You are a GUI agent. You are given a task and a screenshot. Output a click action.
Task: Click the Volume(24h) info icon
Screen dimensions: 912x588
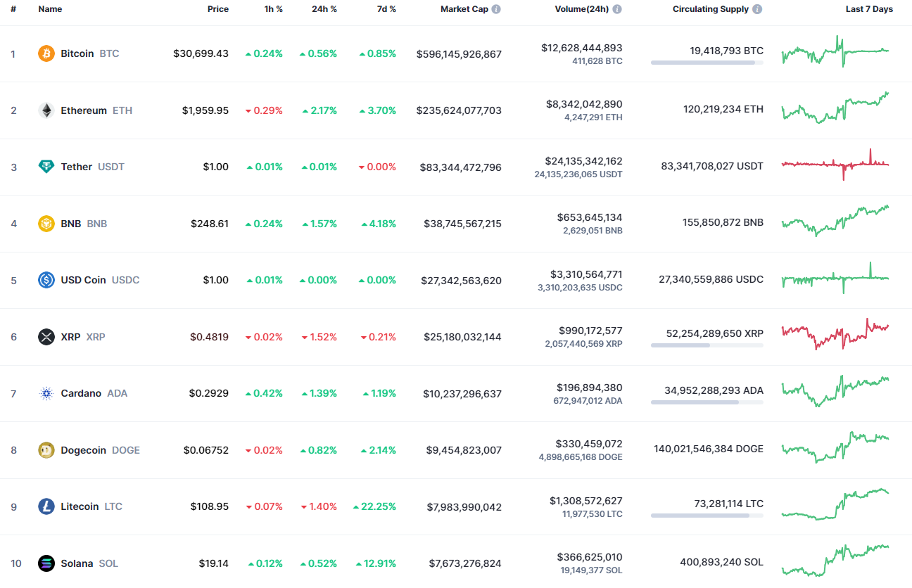(617, 9)
